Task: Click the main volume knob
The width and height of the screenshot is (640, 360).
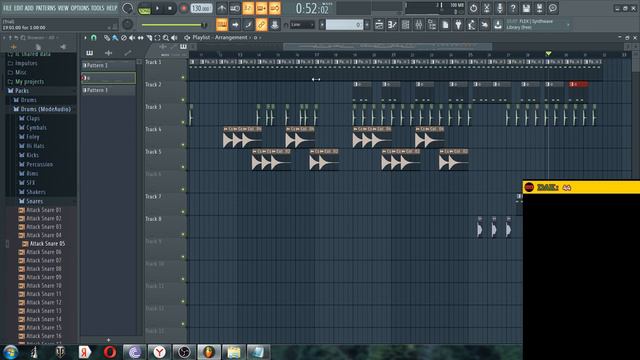Action: 127,8
